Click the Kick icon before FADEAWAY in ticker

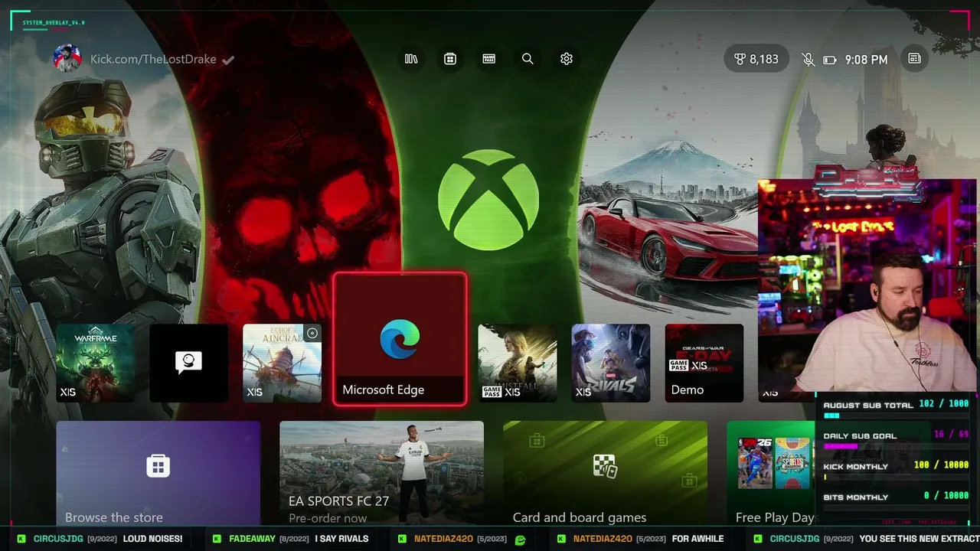(217, 539)
